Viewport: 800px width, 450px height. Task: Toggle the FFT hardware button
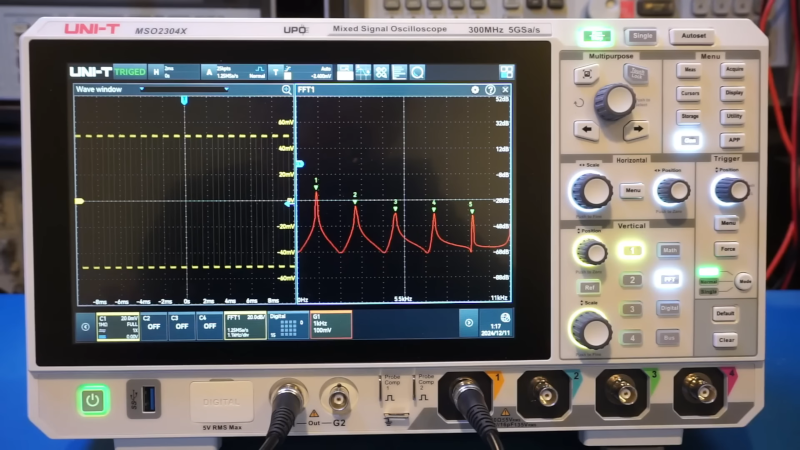(x=669, y=280)
